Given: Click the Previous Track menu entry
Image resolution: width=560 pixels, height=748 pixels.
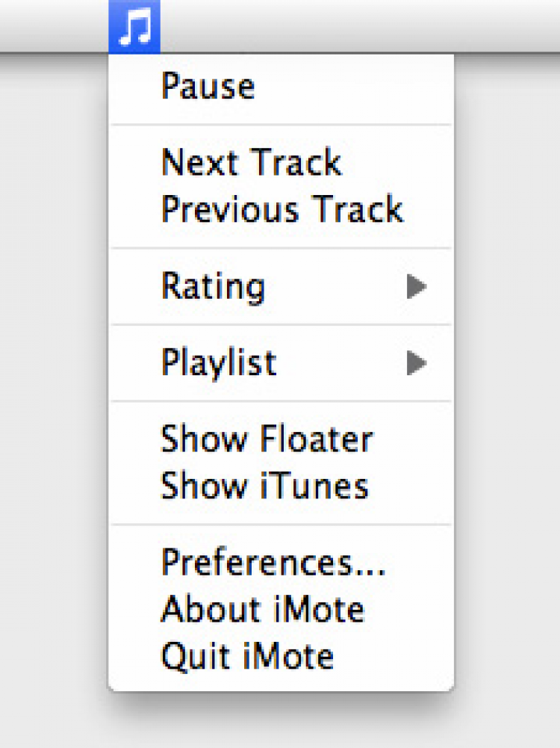Looking at the screenshot, I should pos(281,210).
